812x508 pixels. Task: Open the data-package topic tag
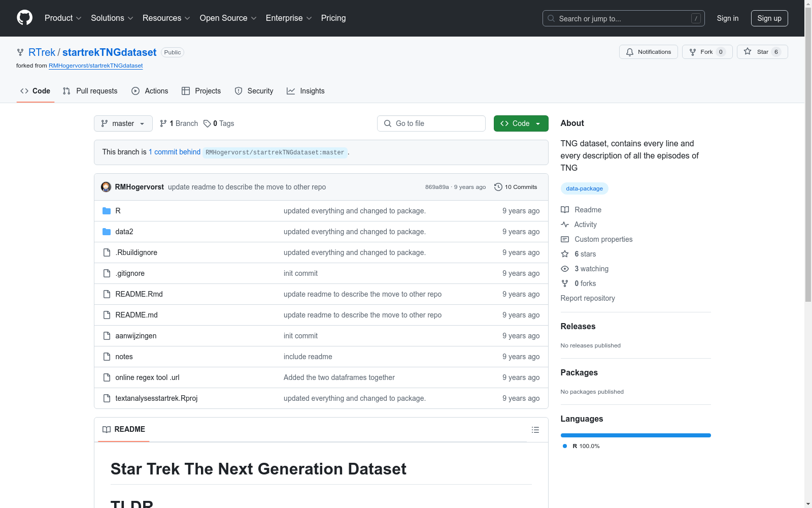[x=585, y=188]
